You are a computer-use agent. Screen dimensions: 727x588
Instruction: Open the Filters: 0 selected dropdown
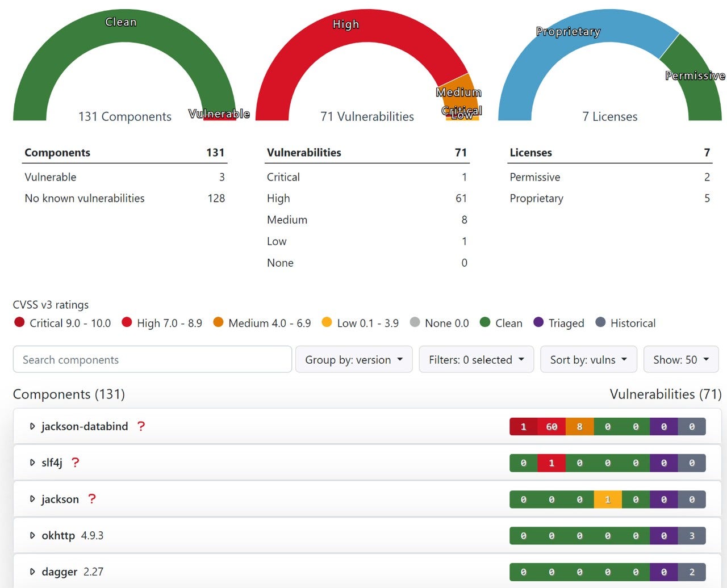[x=476, y=359]
